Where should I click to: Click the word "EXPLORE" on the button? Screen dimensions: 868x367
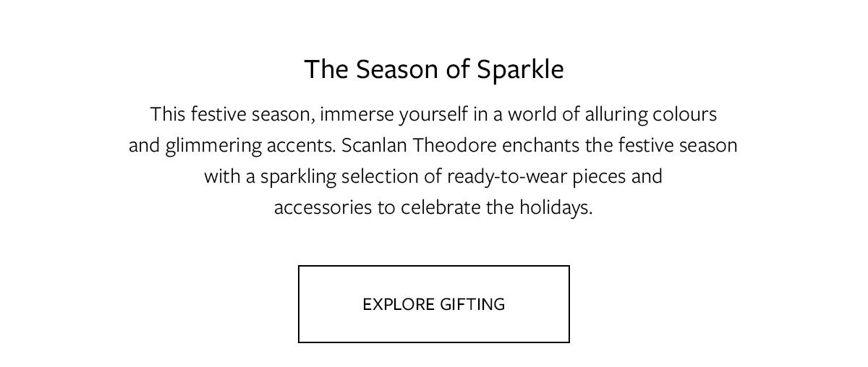[x=397, y=304]
